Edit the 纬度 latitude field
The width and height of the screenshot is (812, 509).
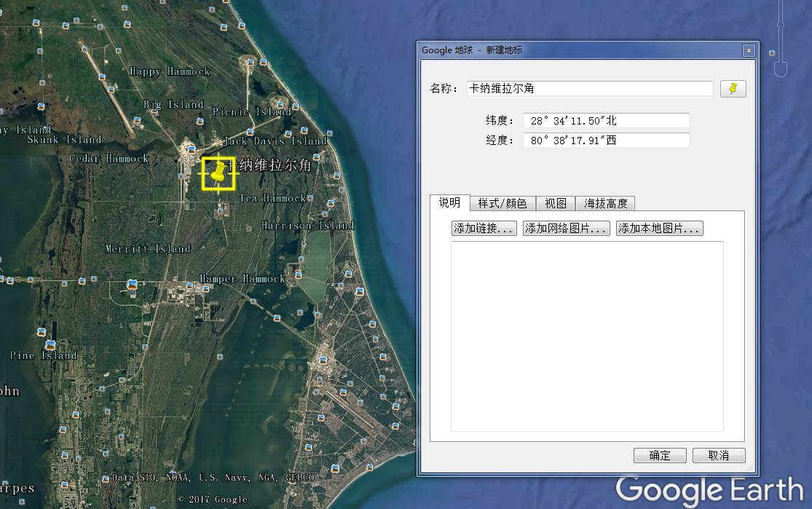606,121
